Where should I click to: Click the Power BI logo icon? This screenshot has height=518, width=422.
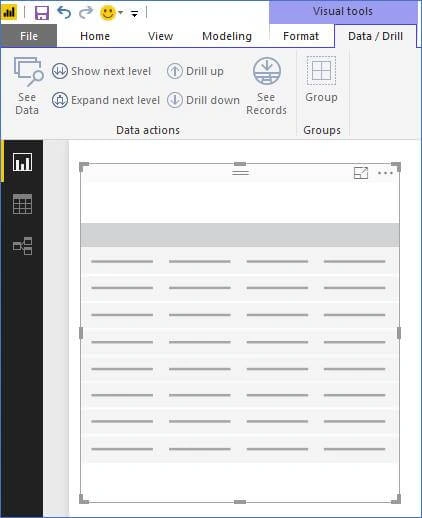point(9,13)
